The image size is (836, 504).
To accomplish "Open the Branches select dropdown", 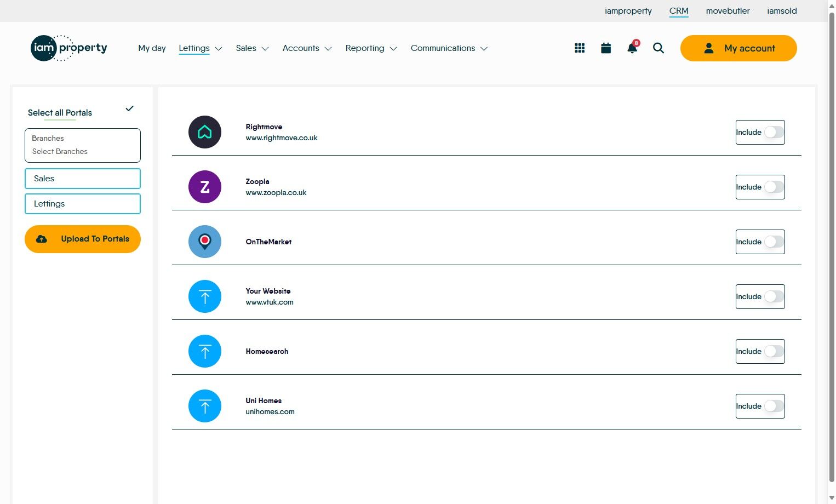I will (x=83, y=145).
